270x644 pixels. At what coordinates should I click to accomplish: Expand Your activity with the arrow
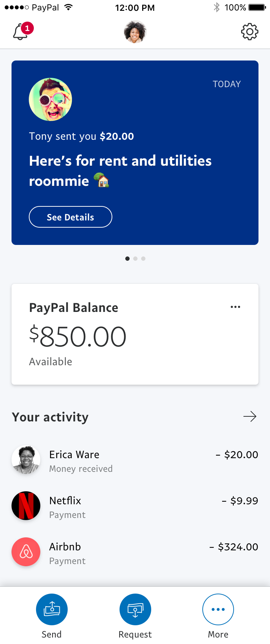coord(250,417)
